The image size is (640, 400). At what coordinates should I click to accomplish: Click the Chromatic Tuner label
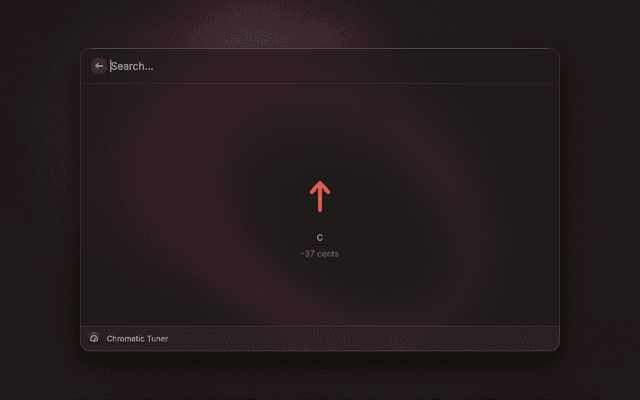coord(137,338)
